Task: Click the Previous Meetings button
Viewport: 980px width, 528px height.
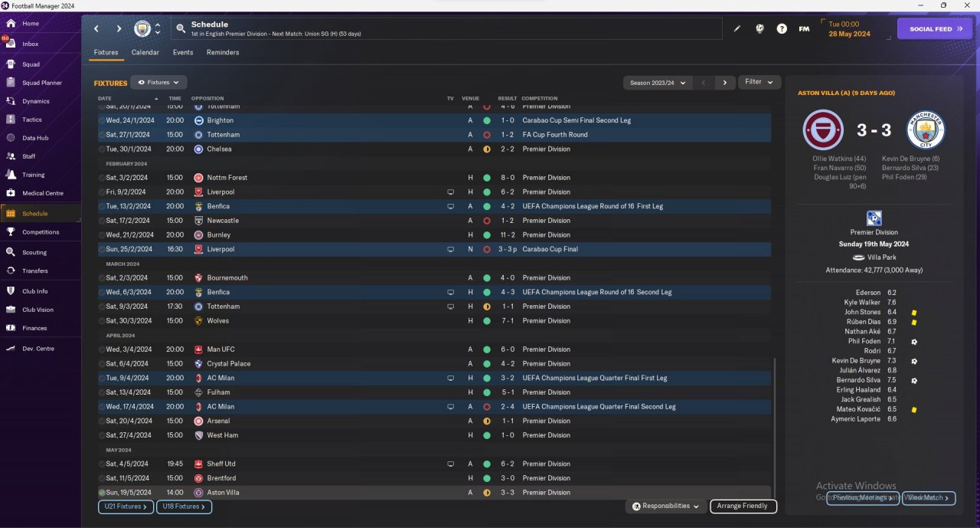Action: click(x=863, y=498)
